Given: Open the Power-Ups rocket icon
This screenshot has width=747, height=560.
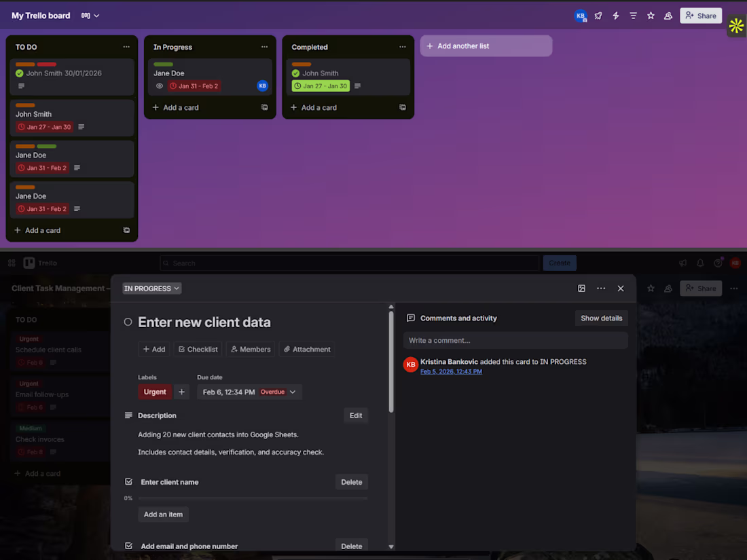Looking at the screenshot, I should coord(598,15).
